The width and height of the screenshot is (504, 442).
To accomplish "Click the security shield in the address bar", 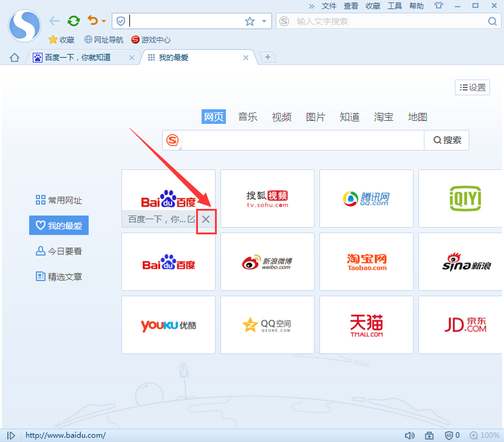I will click(121, 21).
